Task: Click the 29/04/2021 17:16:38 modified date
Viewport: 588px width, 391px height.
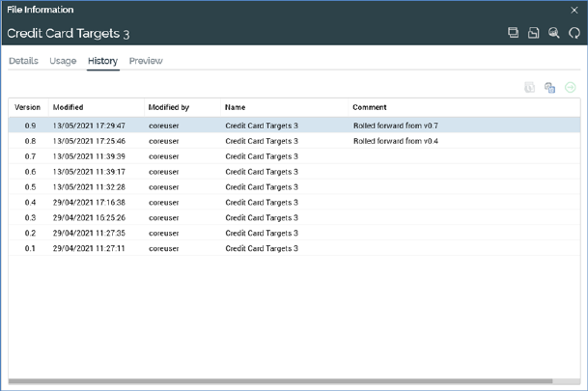Action: (89, 203)
